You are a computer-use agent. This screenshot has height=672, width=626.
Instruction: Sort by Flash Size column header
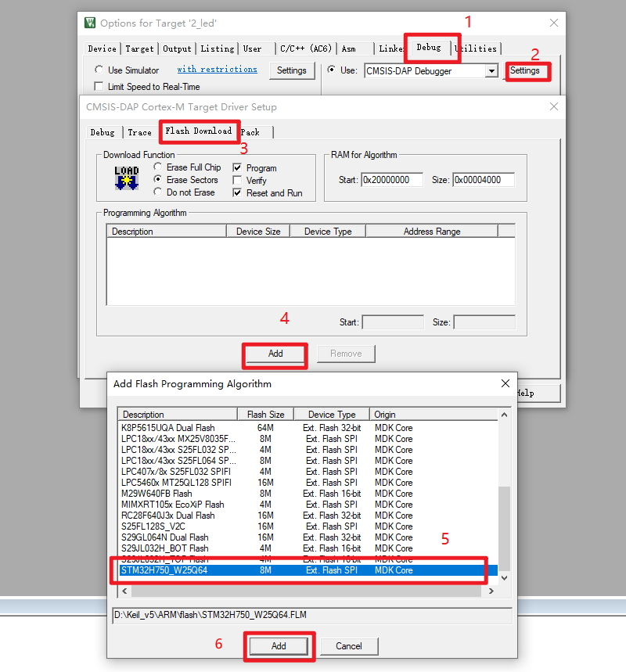point(266,415)
